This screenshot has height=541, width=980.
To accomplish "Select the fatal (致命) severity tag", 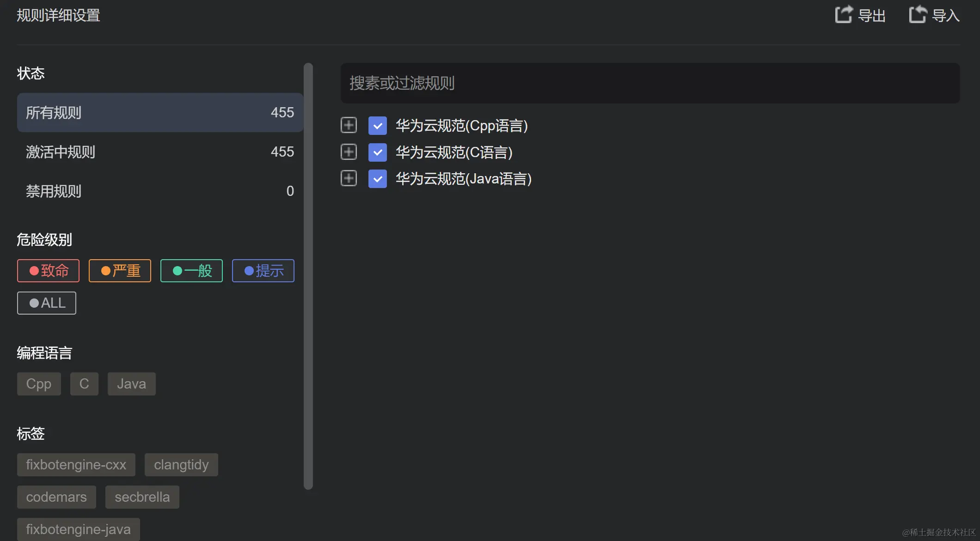I will pos(49,271).
